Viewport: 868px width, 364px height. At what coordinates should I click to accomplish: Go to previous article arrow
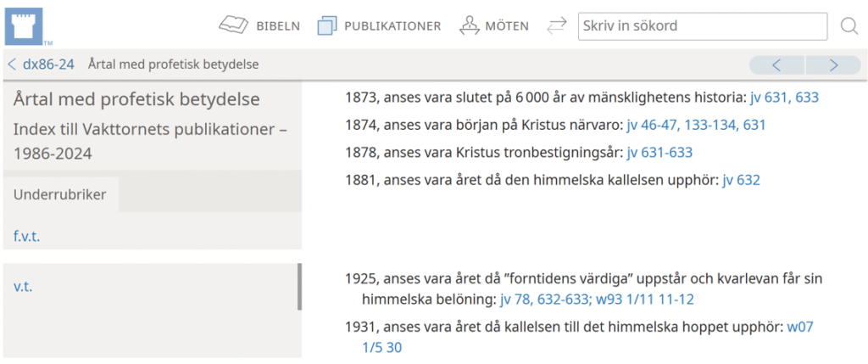pyautogui.click(x=776, y=64)
